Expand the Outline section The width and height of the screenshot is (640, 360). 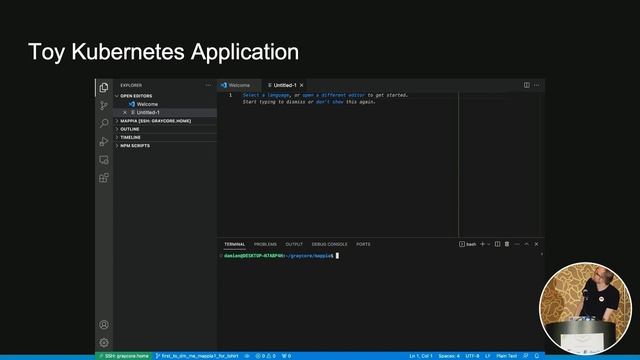165,129
